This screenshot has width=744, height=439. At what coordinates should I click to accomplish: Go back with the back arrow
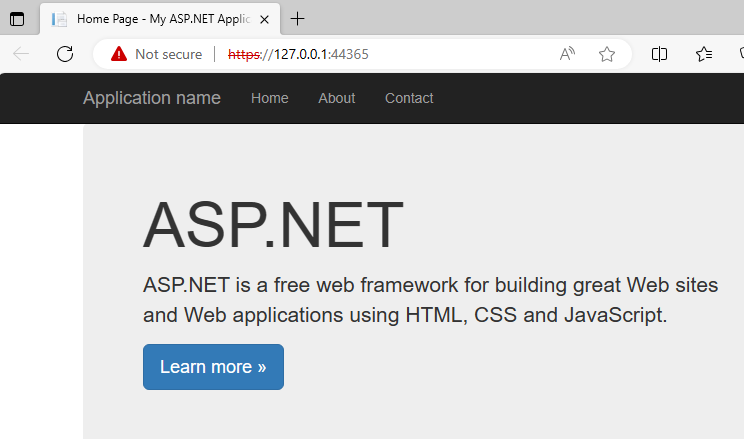pyautogui.click(x=21, y=54)
